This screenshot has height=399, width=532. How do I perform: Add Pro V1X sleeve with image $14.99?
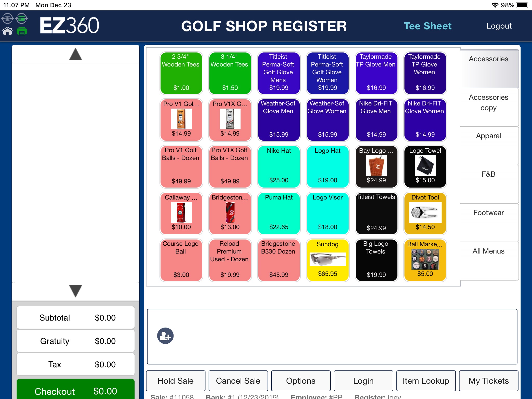230,120
